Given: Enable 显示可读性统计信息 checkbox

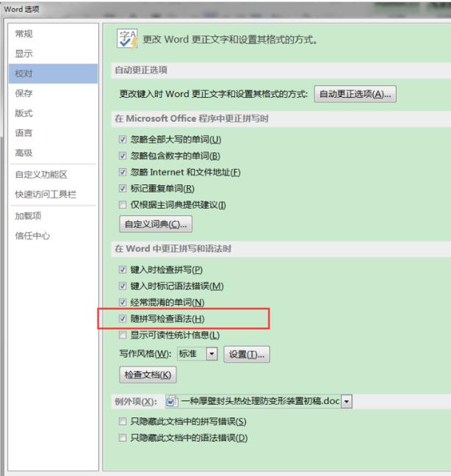Looking at the screenshot, I should tap(123, 335).
